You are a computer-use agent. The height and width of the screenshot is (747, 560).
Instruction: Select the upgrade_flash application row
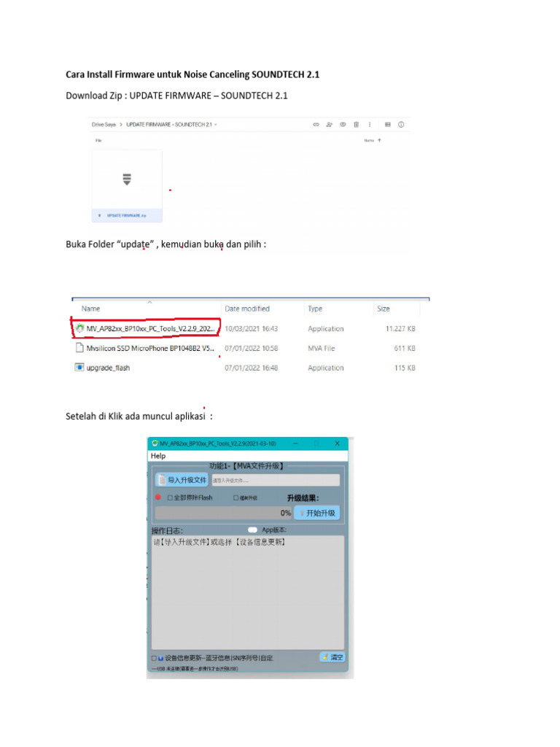click(245, 368)
